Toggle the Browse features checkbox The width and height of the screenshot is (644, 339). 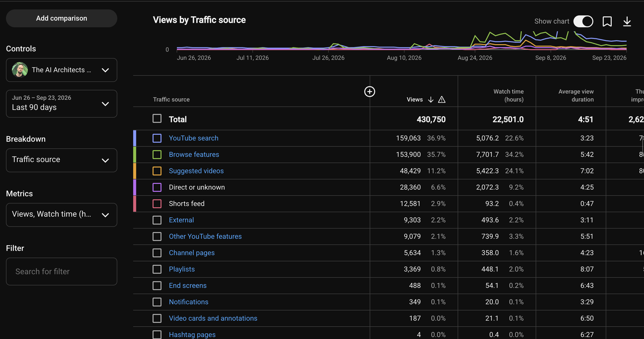coord(157,155)
